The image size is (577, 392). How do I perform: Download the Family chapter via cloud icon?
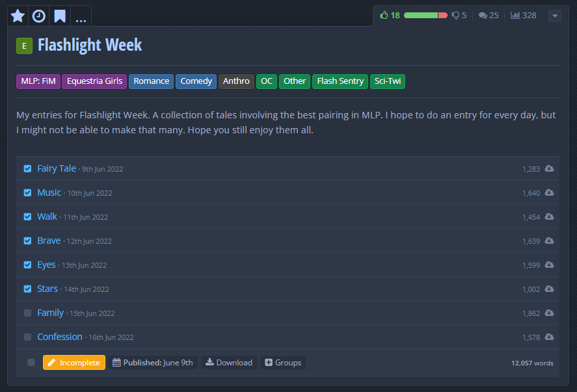(x=550, y=313)
